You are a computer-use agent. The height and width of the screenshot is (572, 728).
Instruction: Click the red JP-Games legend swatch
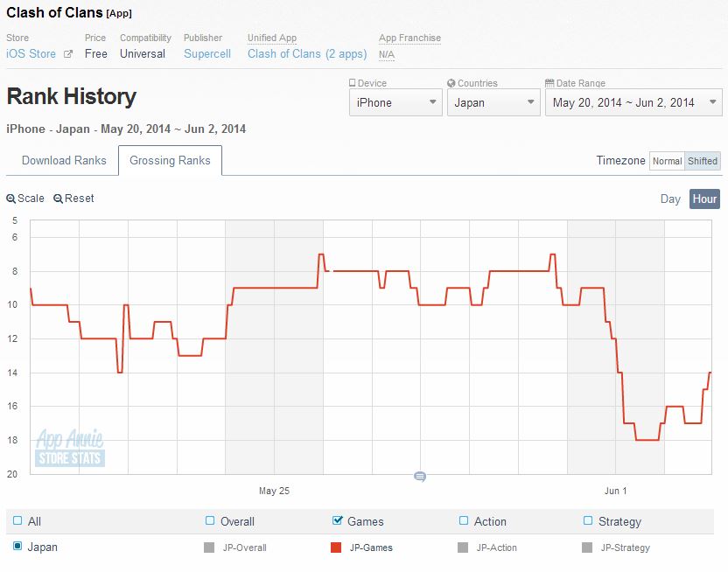click(336, 548)
